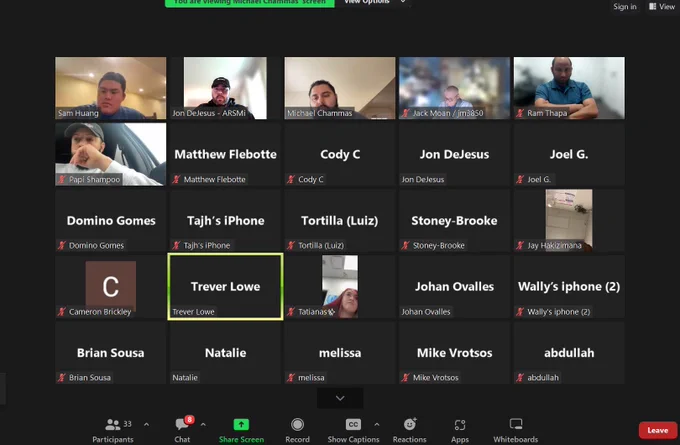Click muted mic icon on Cody C tile
The image size is (680, 445).
tap(291, 179)
